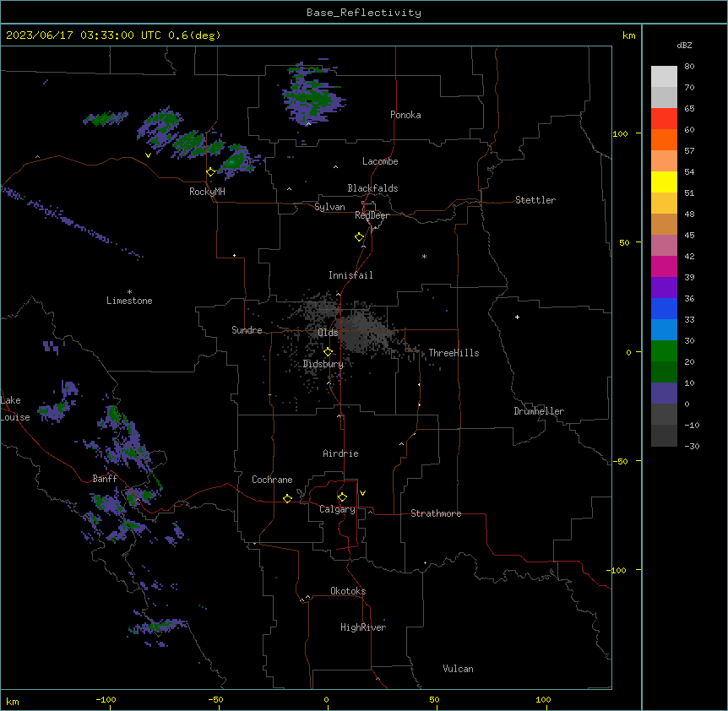Click the RockyMH label
The width and height of the screenshot is (728, 711).
click(207, 192)
